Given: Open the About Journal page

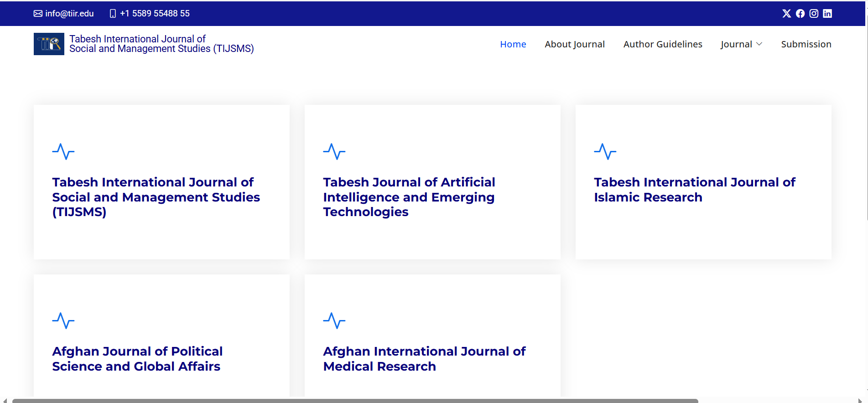Looking at the screenshot, I should [575, 44].
